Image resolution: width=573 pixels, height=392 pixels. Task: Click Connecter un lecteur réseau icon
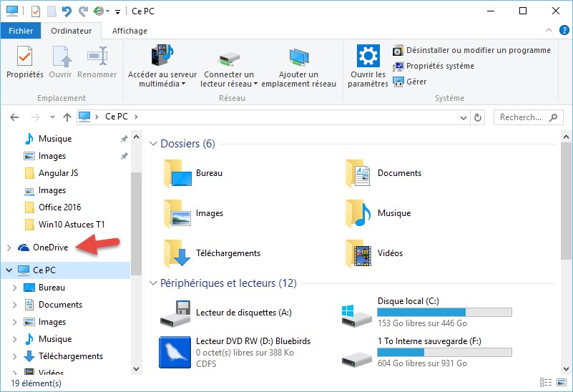click(228, 57)
